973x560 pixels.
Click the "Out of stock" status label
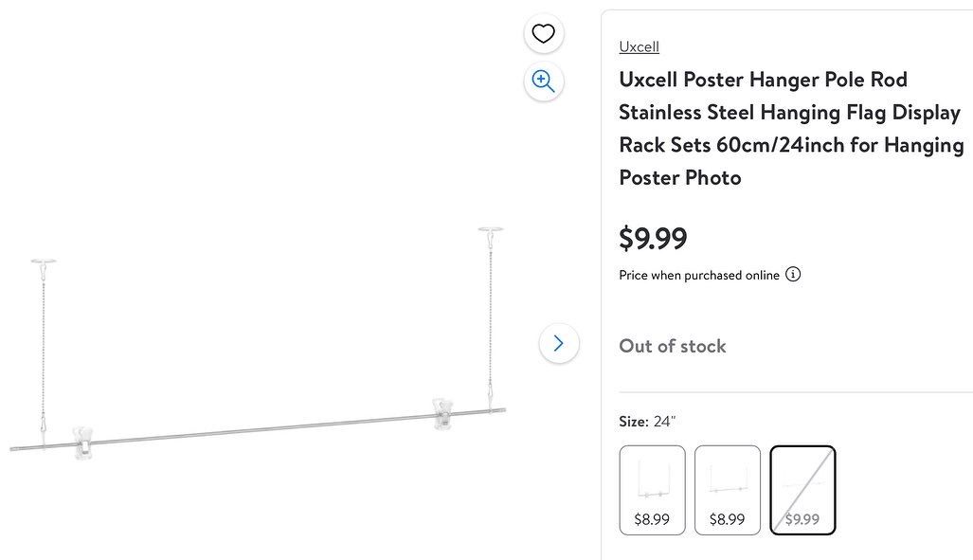point(673,346)
